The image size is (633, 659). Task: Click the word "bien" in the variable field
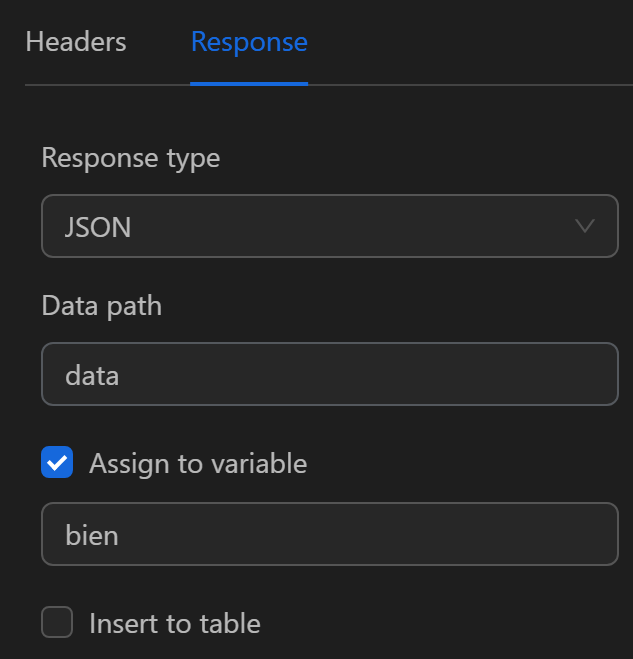92,535
